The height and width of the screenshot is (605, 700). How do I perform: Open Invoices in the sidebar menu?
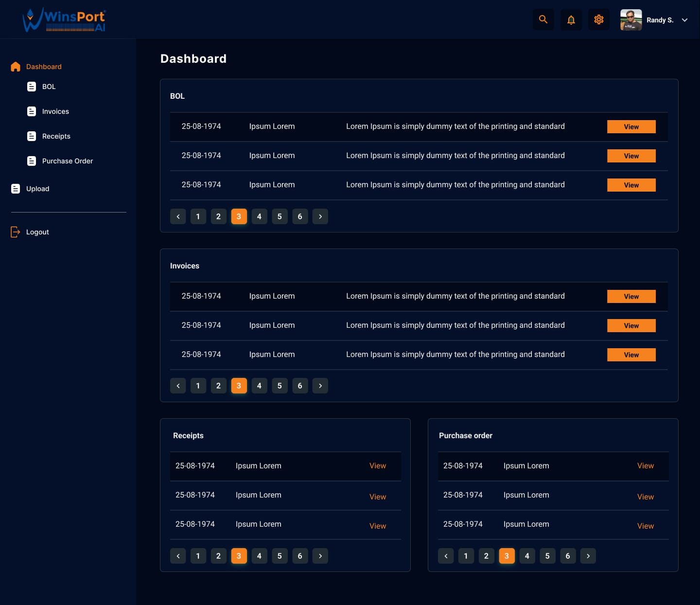click(55, 111)
